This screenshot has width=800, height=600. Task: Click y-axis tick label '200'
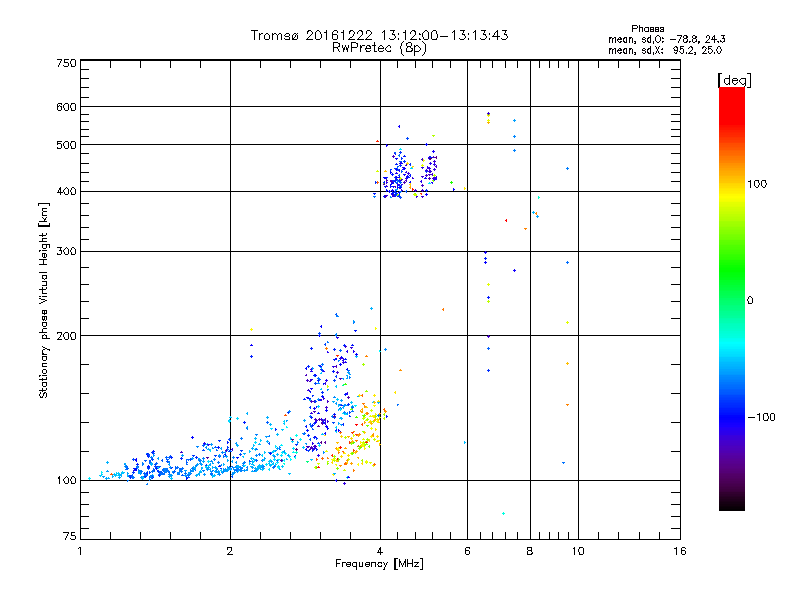66,336
